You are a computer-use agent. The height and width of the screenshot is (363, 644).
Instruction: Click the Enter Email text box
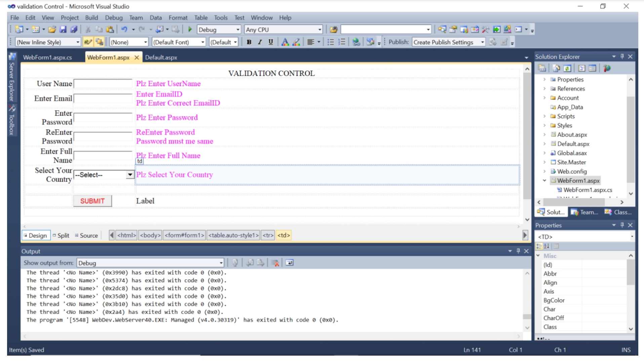(x=103, y=98)
